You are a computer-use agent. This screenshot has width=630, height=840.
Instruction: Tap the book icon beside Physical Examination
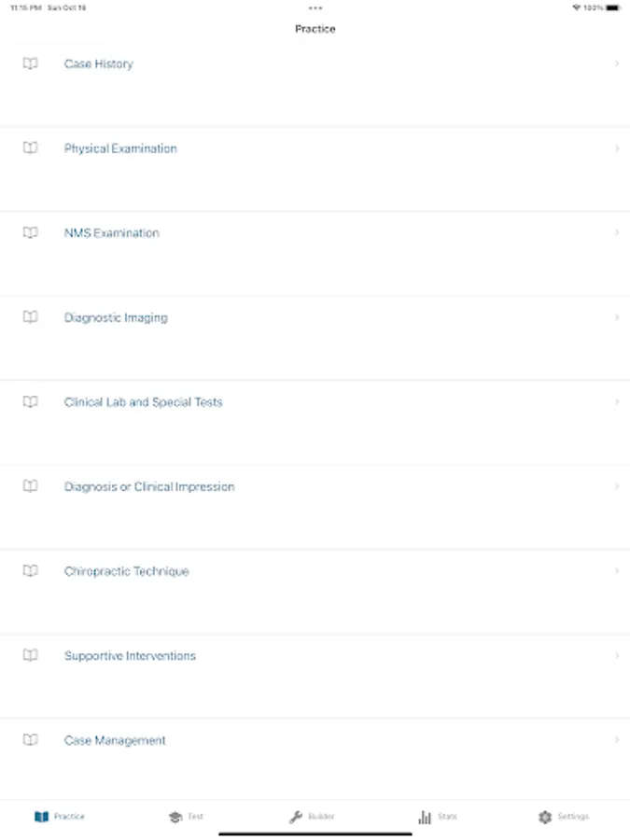[31, 148]
